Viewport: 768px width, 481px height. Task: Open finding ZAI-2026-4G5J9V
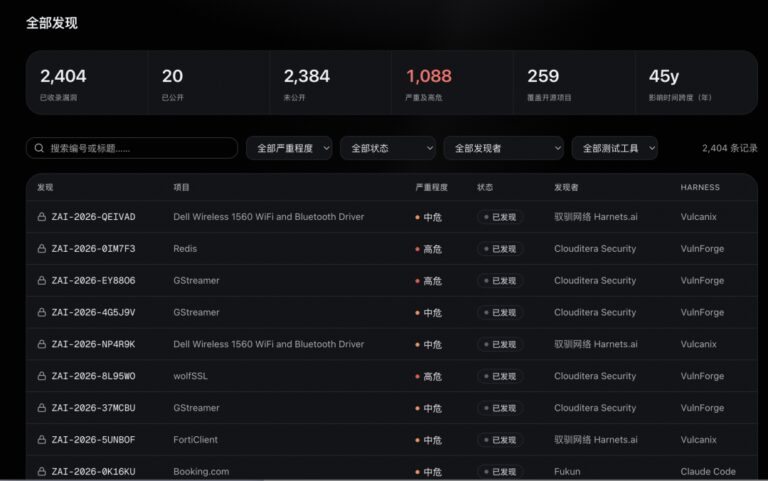[x=94, y=313]
